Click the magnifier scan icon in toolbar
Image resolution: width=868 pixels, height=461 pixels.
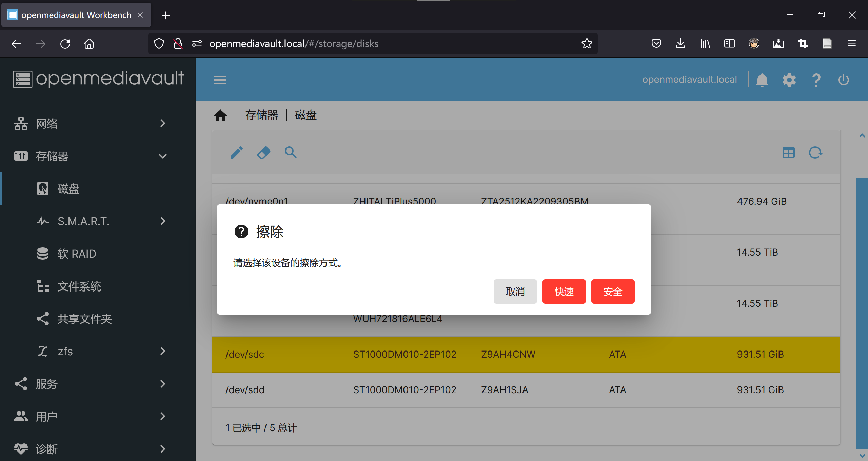pos(291,153)
